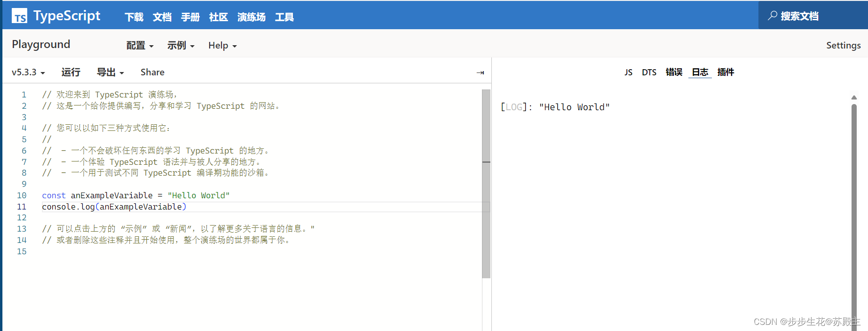868x331 pixels.
Task: Expand the 示例 dropdown
Action: point(181,45)
